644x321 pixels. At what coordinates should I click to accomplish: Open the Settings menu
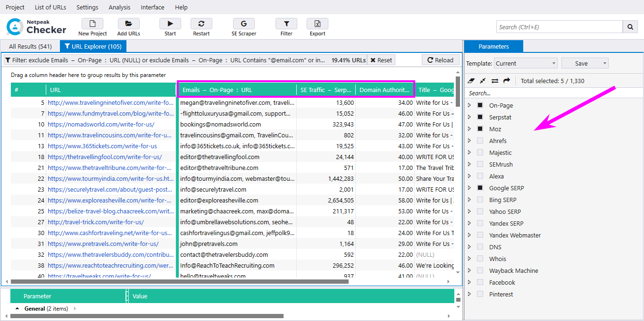point(87,7)
